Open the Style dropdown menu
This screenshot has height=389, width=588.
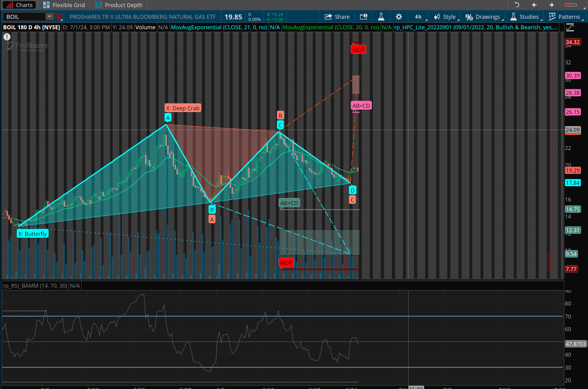(x=446, y=17)
